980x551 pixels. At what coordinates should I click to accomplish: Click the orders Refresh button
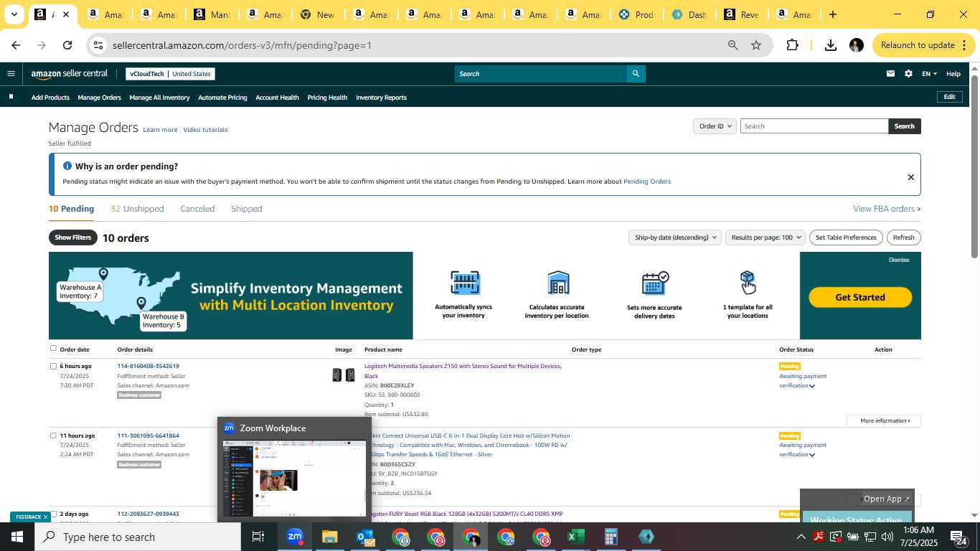pyautogui.click(x=903, y=237)
